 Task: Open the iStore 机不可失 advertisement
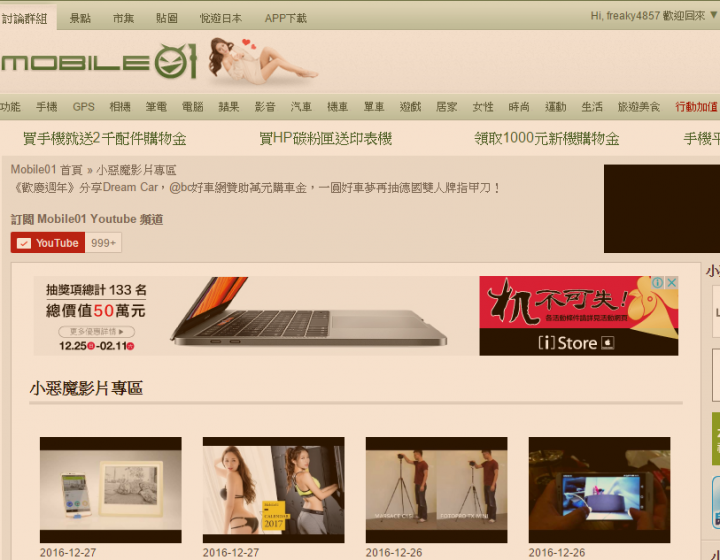(x=579, y=316)
